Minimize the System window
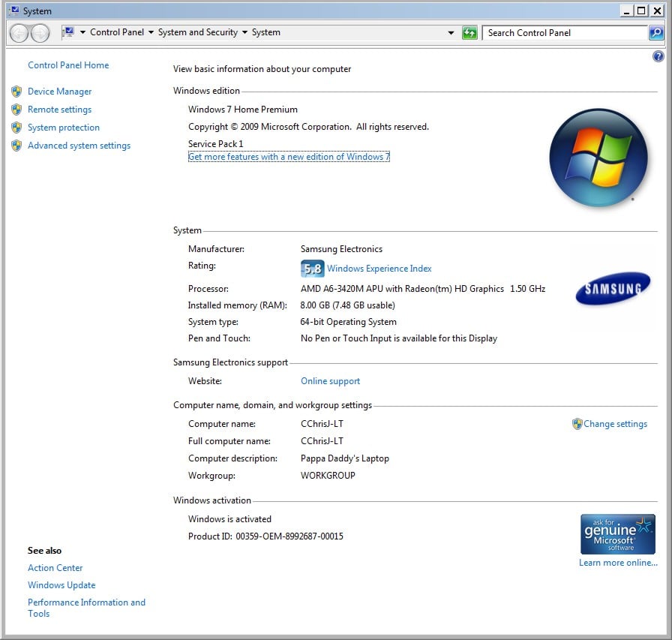This screenshot has height=640, width=672. point(626,11)
